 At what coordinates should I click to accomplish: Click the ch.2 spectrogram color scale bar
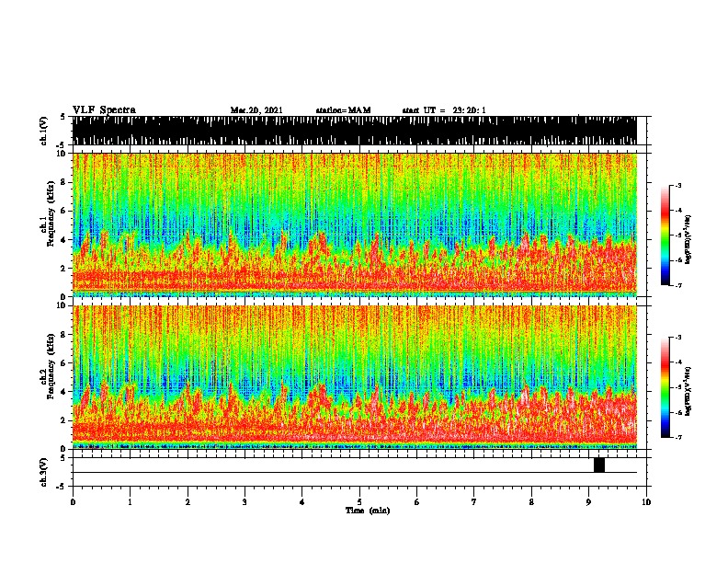(665, 387)
